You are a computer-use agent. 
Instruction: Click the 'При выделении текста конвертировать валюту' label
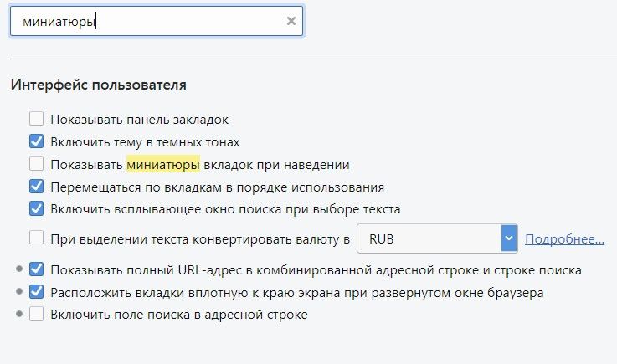pyautogui.click(x=199, y=239)
